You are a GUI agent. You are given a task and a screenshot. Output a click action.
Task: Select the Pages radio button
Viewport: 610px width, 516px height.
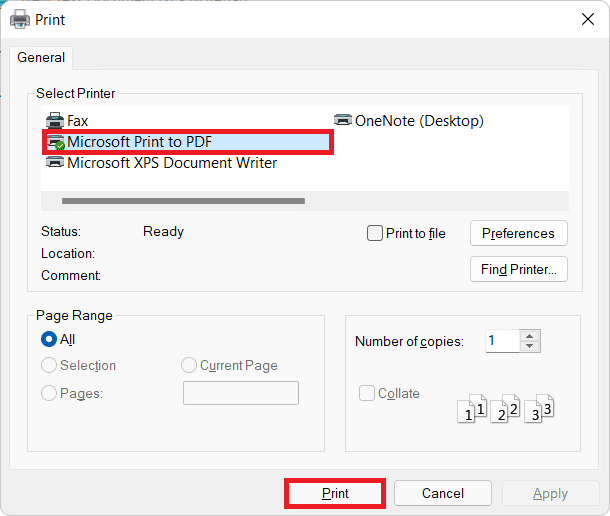click(49, 393)
